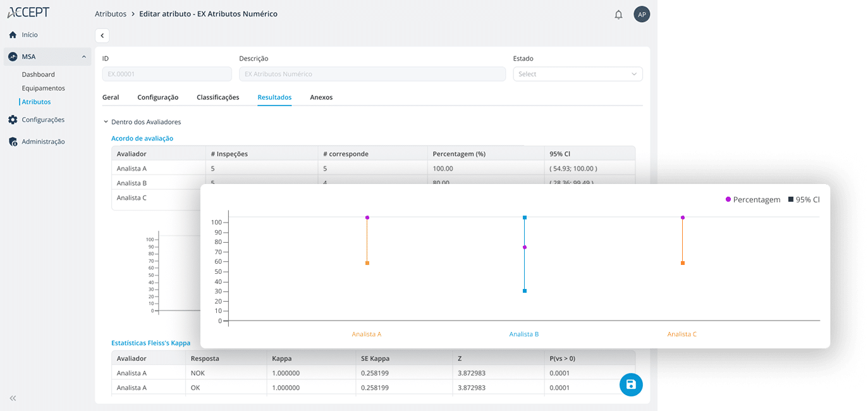Viewport: 868px width, 411px height.
Task: Click the Administração shield icon
Action: [x=13, y=142]
